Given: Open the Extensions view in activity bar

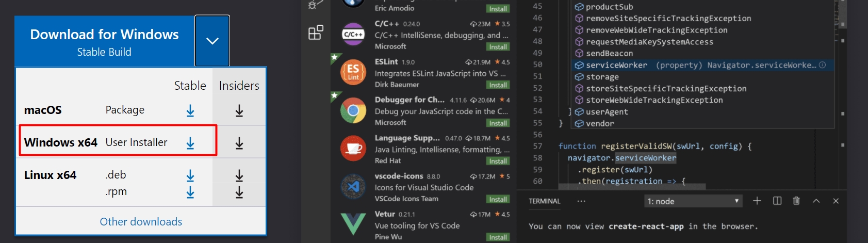Looking at the screenshot, I should (316, 33).
